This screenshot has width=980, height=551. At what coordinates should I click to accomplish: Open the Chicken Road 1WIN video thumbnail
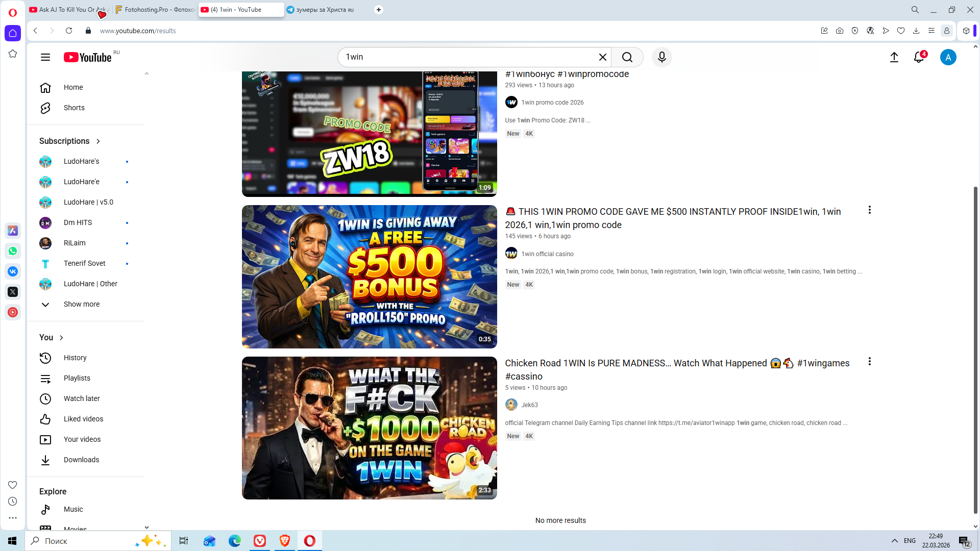tap(369, 428)
